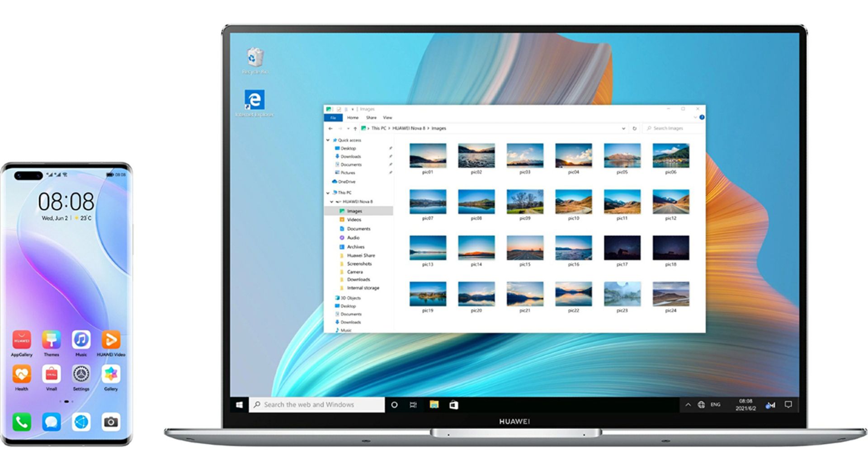
Task: Collapse the HUAWEI Nova 8 tree node
Action: [x=332, y=202]
